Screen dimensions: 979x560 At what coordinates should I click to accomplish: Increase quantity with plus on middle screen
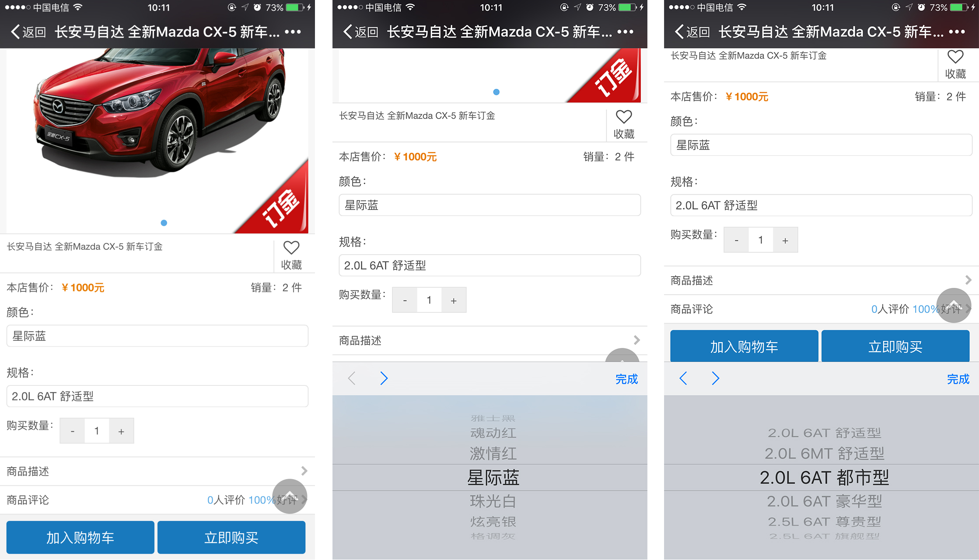click(454, 300)
